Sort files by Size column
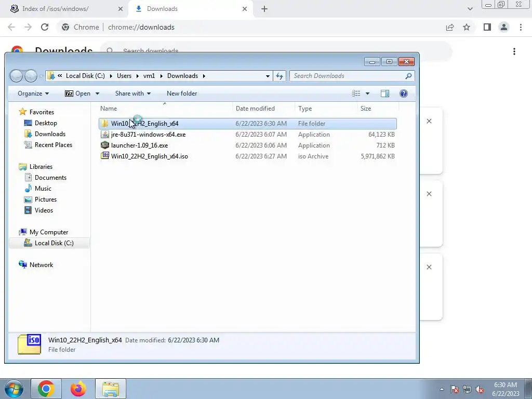The height and width of the screenshot is (399, 532). tap(378, 109)
